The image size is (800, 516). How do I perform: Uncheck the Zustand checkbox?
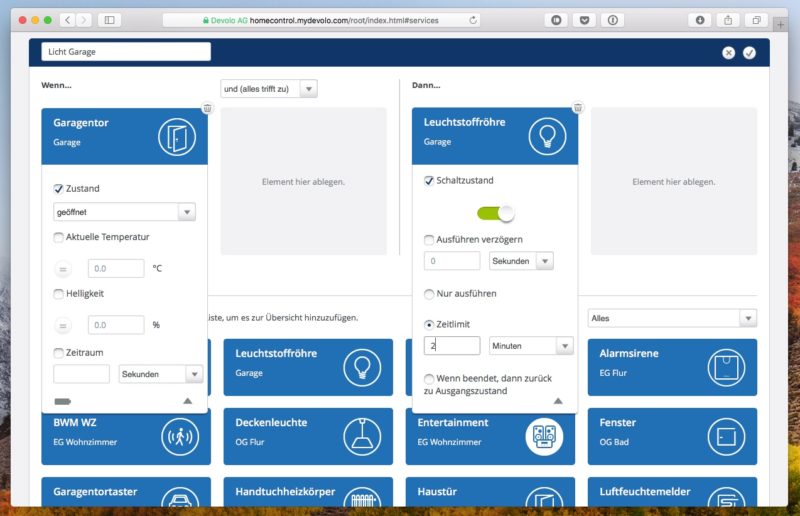tap(58, 188)
